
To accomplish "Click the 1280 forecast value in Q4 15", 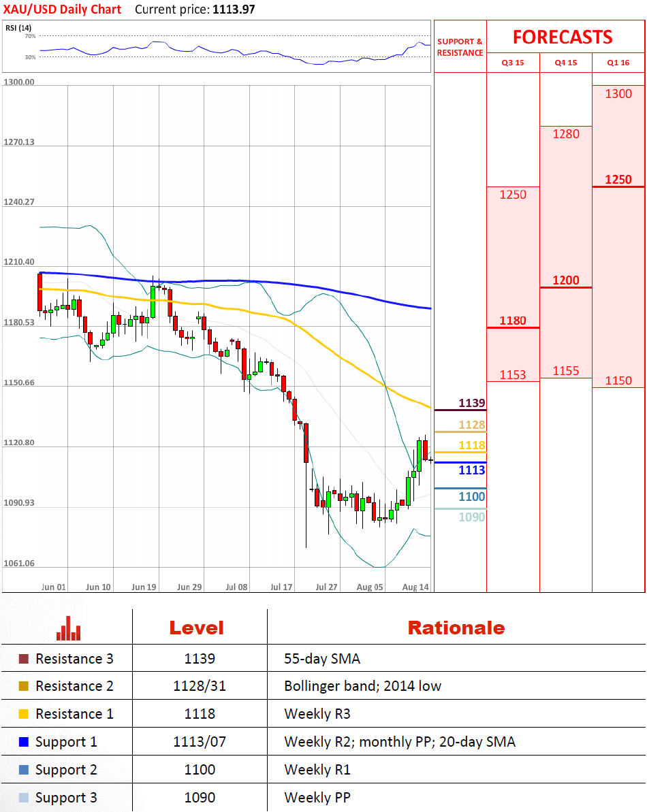I will [566, 134].
